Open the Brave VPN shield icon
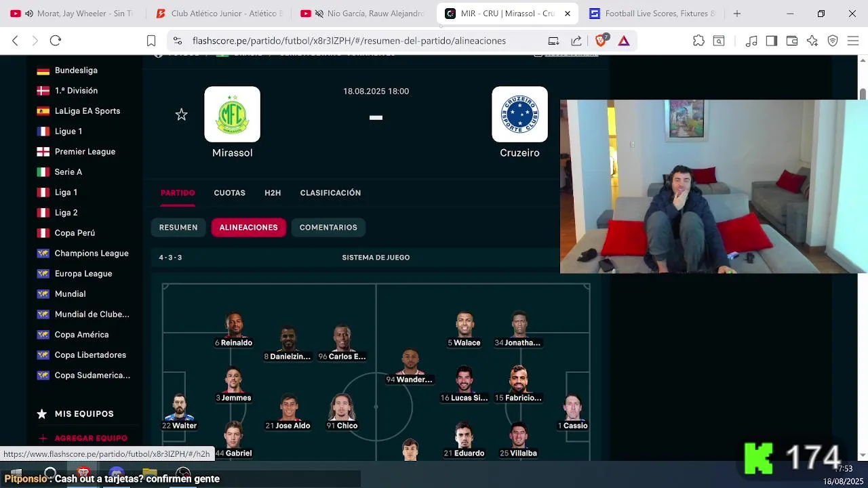Screen dimensions: 868x488 tap(833, 41)
